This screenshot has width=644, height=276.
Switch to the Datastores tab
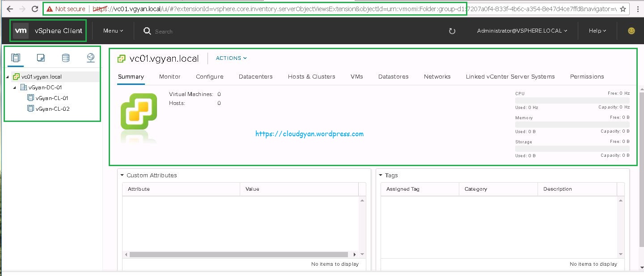pyautogui.click(x=394, y=76)
